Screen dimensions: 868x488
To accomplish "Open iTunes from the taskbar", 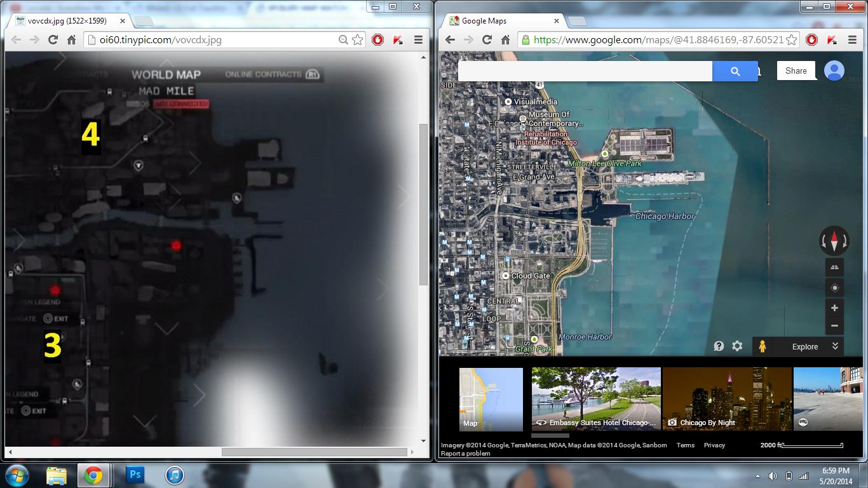I will point(174,475).
